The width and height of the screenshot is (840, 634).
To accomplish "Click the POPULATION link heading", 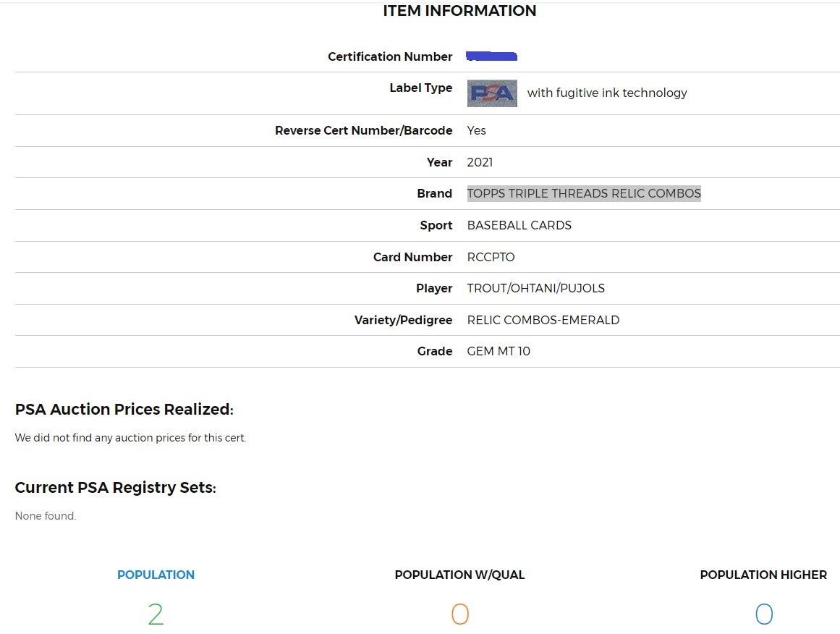I will (x=156, y=575).
